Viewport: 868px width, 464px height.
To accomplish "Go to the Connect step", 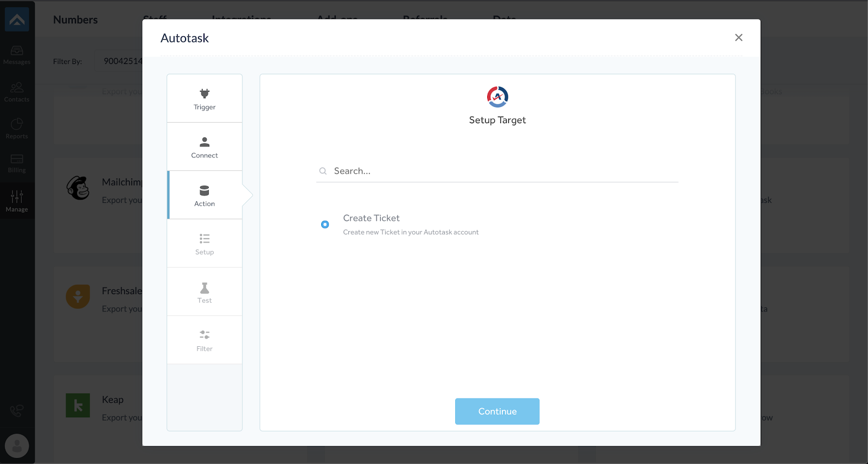I will point(205,147).
